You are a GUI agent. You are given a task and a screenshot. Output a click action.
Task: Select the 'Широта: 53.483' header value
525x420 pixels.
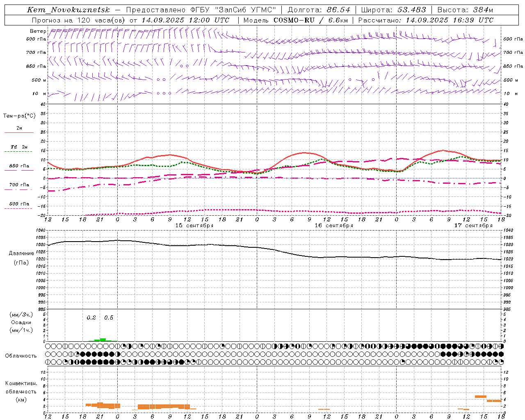pos(394,10)
